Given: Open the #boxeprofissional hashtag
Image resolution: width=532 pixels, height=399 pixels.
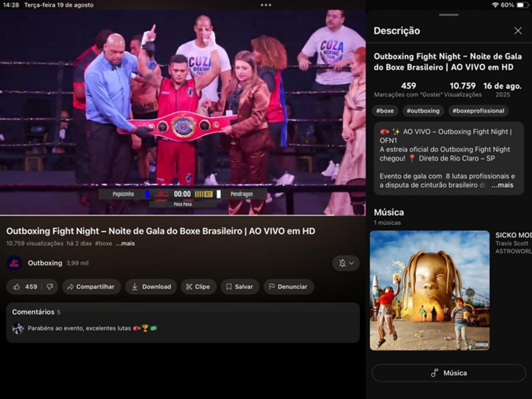Looking at the screenshot, I should 478,111.
